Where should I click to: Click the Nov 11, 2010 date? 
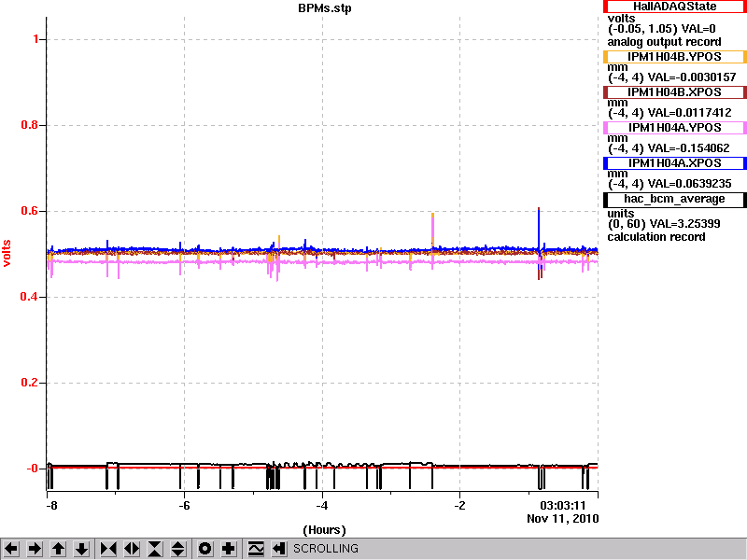[x=563, y=519]
